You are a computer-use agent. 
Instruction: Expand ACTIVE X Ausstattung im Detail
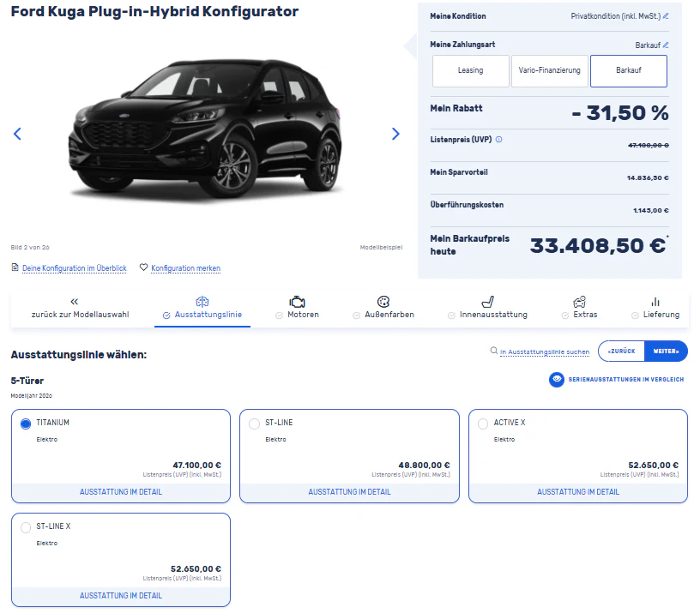coord(578,492)
